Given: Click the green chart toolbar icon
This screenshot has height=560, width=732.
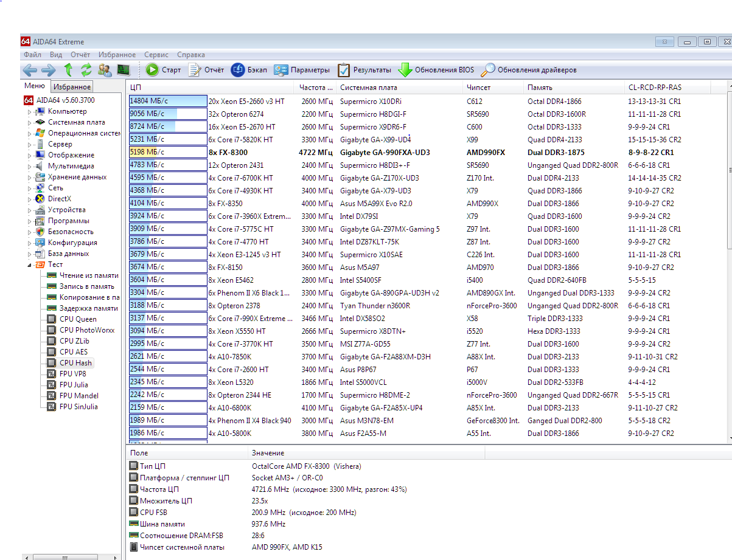Looking at the screenshot, I should tap(124, 70).
